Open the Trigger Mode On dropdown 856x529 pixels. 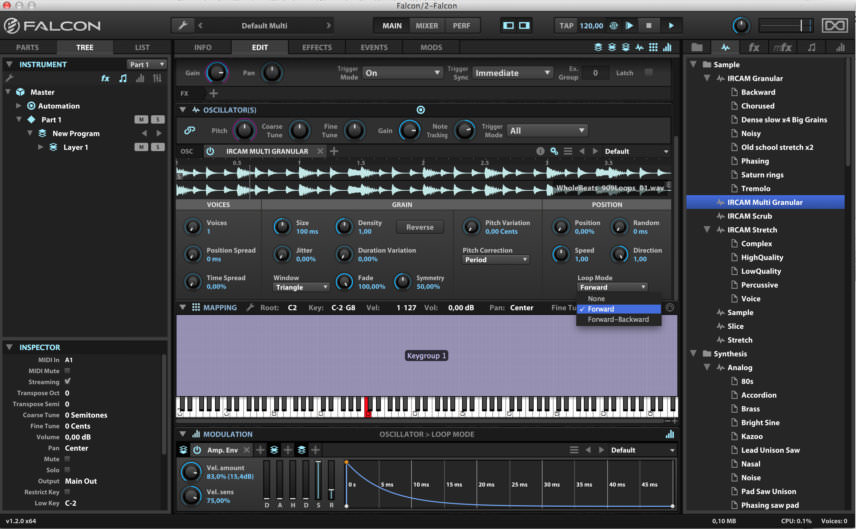pos(402,73)
